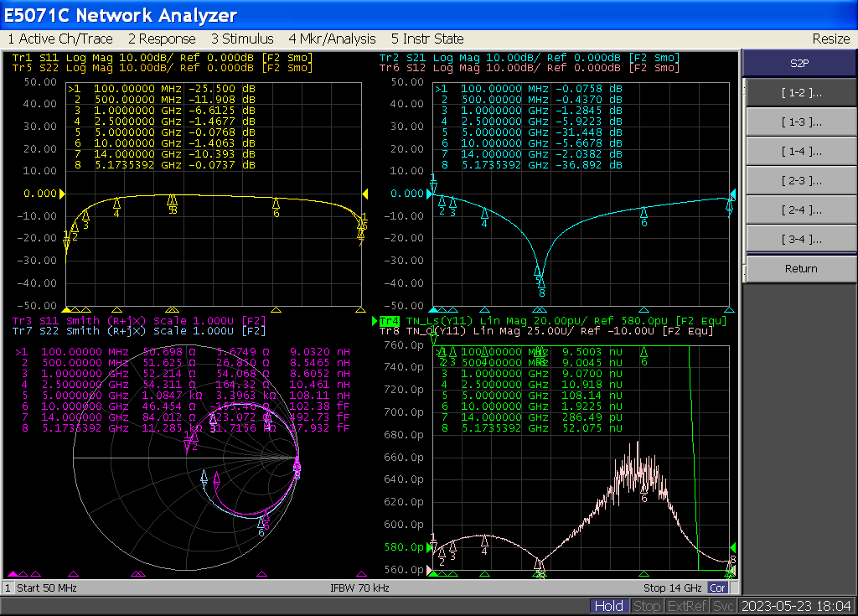858x616 pixels.
Task: Click S21 reference position arrow at 0.000
Action: tap(429, 194)
